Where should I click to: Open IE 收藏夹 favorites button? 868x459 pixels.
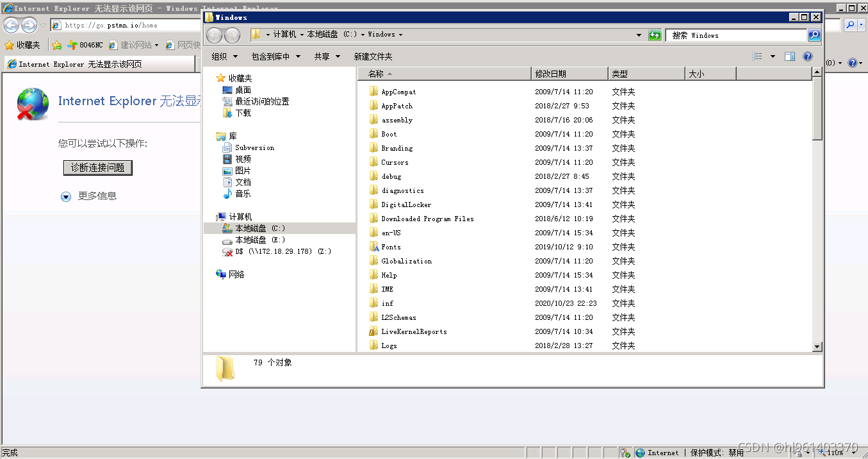22,45
